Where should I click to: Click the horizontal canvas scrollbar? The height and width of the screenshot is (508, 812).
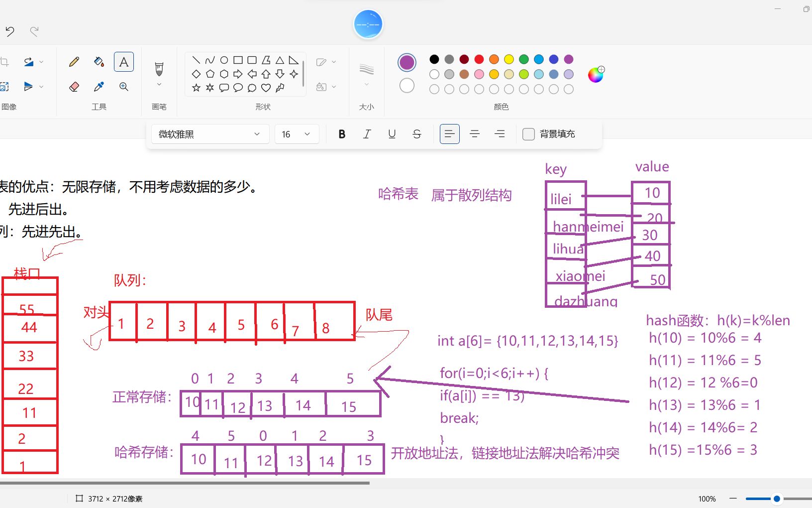tap(185, 483)
